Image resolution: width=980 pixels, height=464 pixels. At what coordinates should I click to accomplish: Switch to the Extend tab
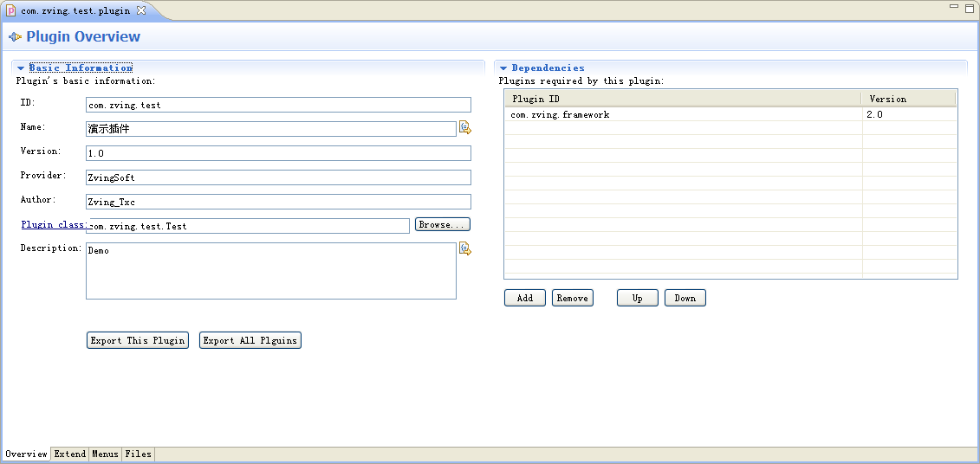[x=69, y=454]
